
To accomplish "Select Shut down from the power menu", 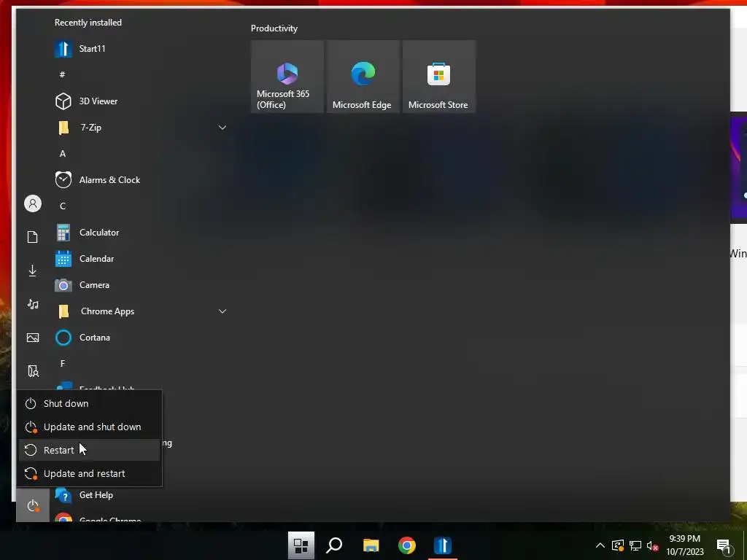I will [89, 403].
